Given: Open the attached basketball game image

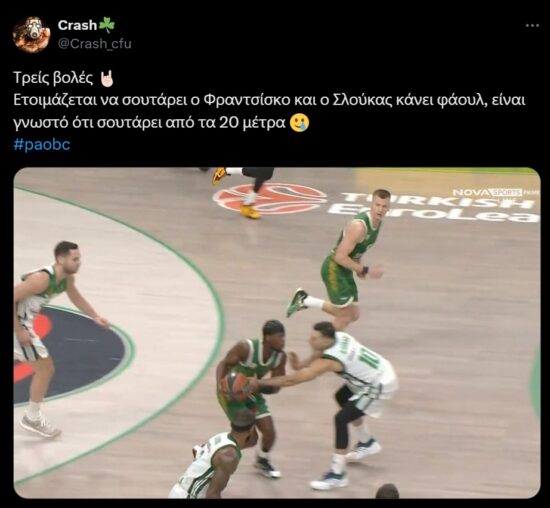Looking at the screenshot, I should point(277,333).
